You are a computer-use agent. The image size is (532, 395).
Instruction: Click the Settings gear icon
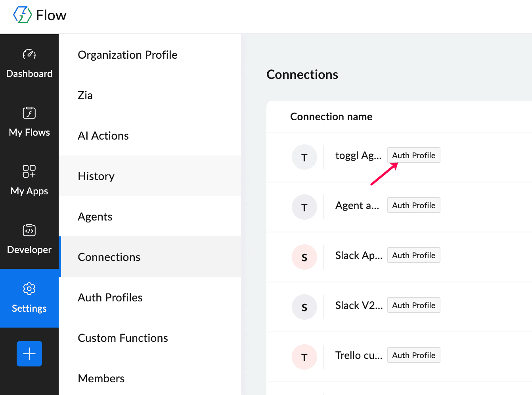(29, 289)
